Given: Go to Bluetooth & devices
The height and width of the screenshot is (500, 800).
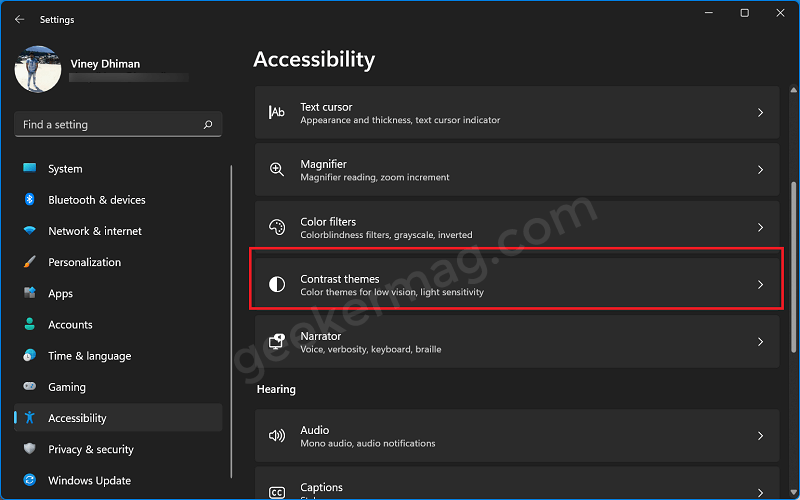Looking at the screenshot, I should click(118, 200).
